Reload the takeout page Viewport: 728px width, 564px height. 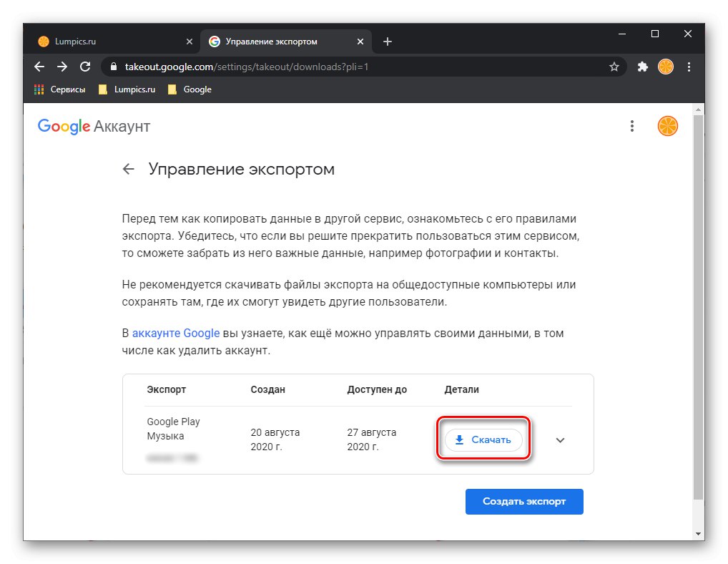point(85,67)
